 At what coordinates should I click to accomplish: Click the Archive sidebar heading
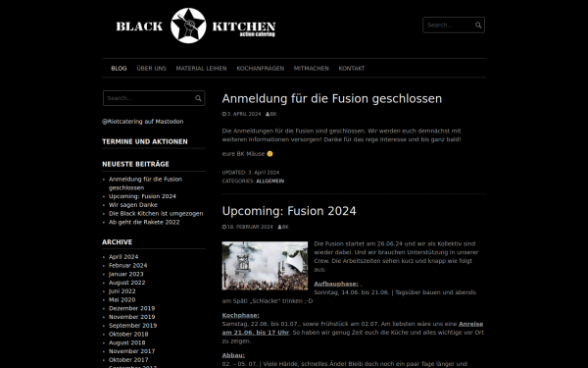point(117,242)
